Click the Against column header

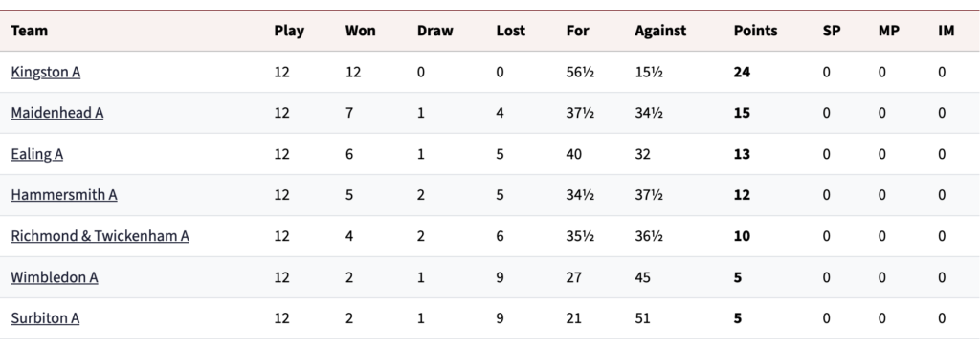coord(660,31)
